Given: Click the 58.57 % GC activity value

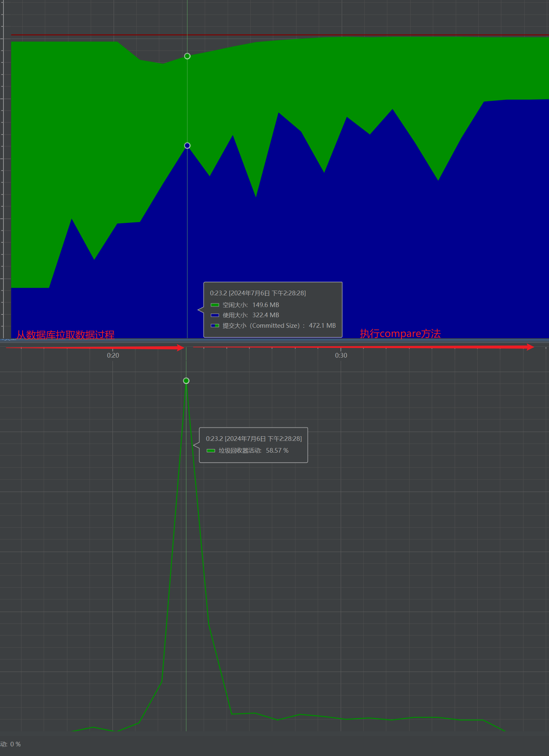Looking at the screenshot, I should point(277,451).
